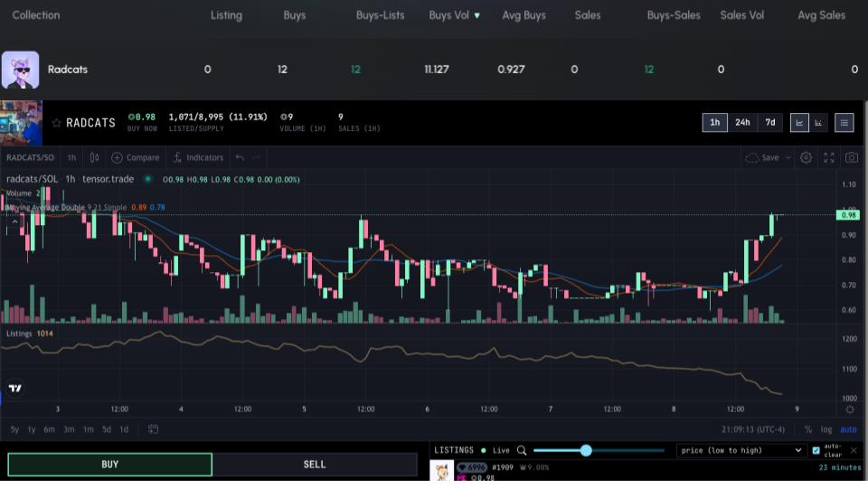Change the 1h chart interval selector
Screen dimensions: 868x488
pyautogui.click(x=71, y=157)
